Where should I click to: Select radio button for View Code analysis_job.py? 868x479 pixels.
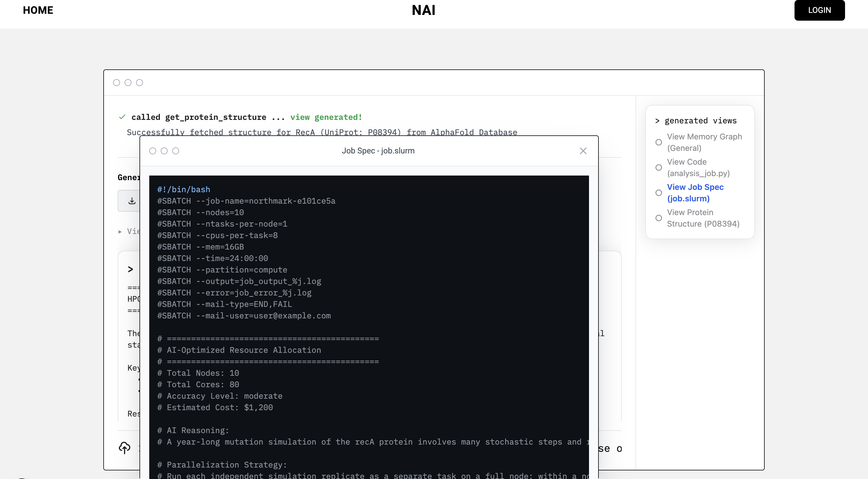pos(658,168)
